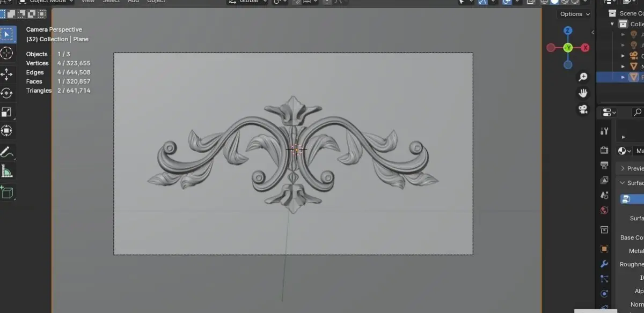Click the zoom view magnifier button
Image resolution: width=644 pixels, height=313 pixels.
583,77
